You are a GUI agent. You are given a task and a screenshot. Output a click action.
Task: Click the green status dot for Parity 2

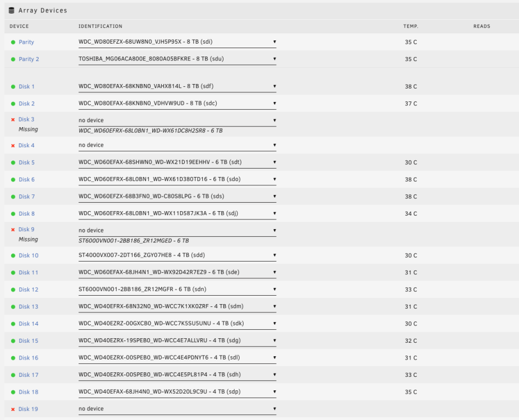(13, 59)
